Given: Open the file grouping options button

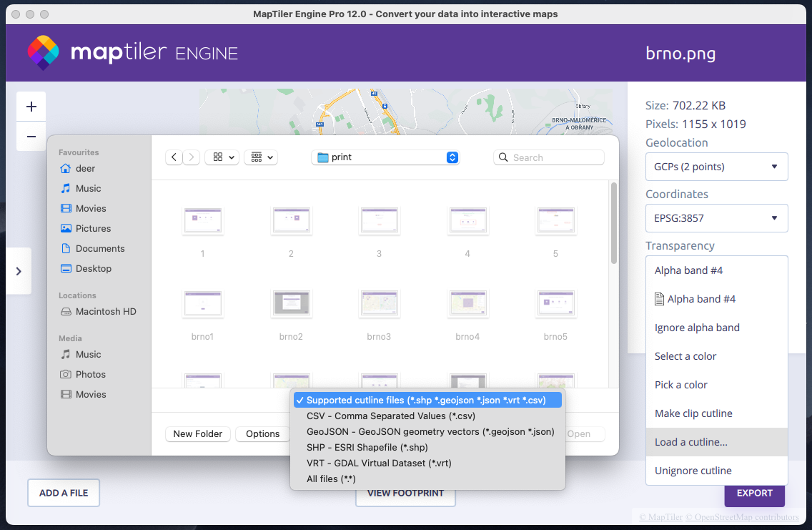Looking at the screenshot, I should 262,157.
